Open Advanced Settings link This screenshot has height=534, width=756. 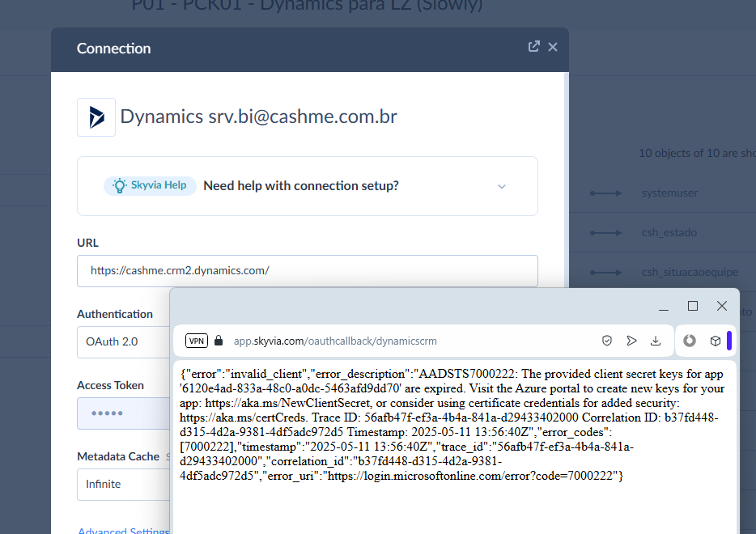click(124, 530)
